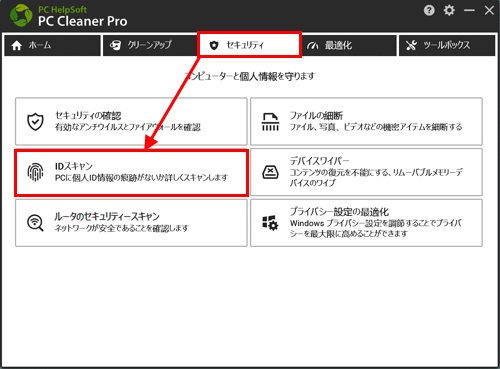
Task: Switch to the 最適化 tab
Action: [349, 45]
